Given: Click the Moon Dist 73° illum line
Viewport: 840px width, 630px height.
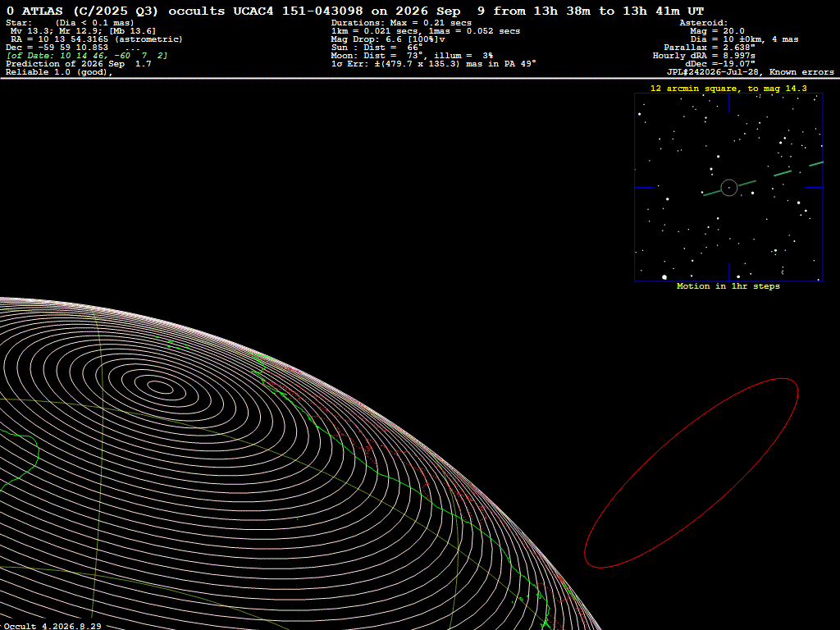Looking at the screenshot, I should coord(412,56).
